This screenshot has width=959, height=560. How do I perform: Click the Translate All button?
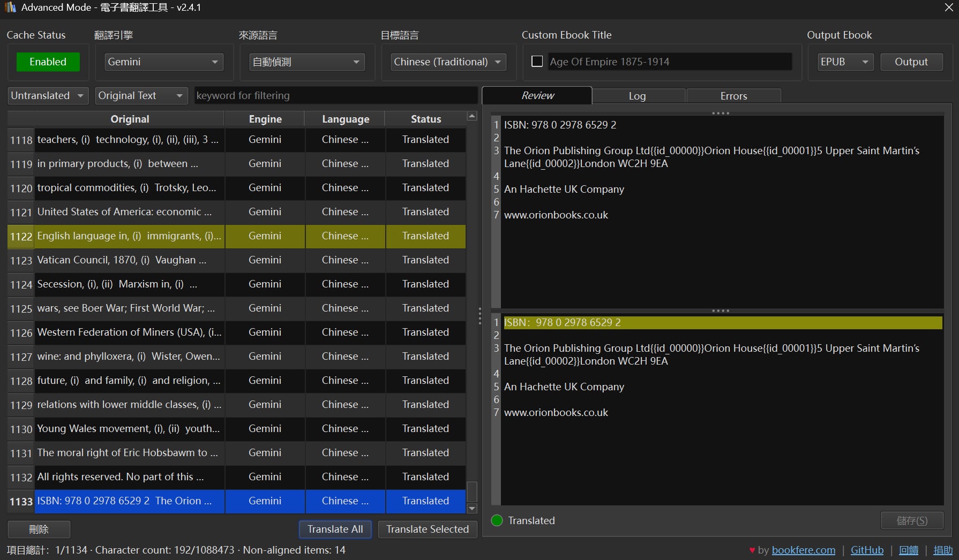[335, 529]
